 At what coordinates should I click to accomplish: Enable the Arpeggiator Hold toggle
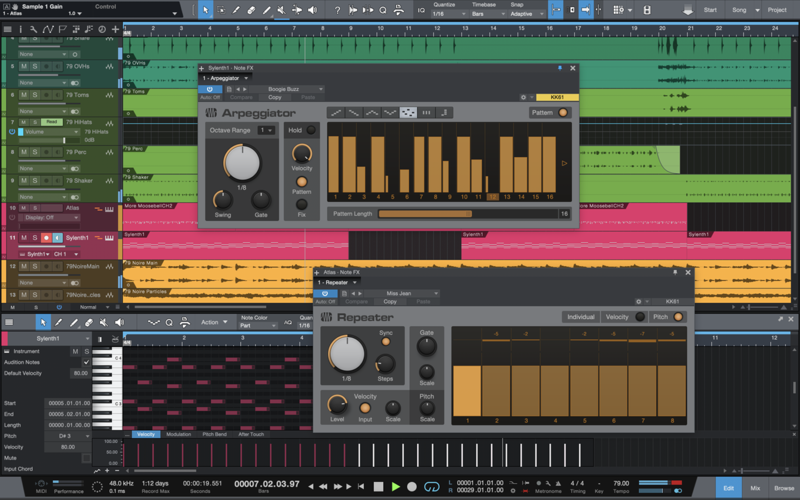click(311, 130)
